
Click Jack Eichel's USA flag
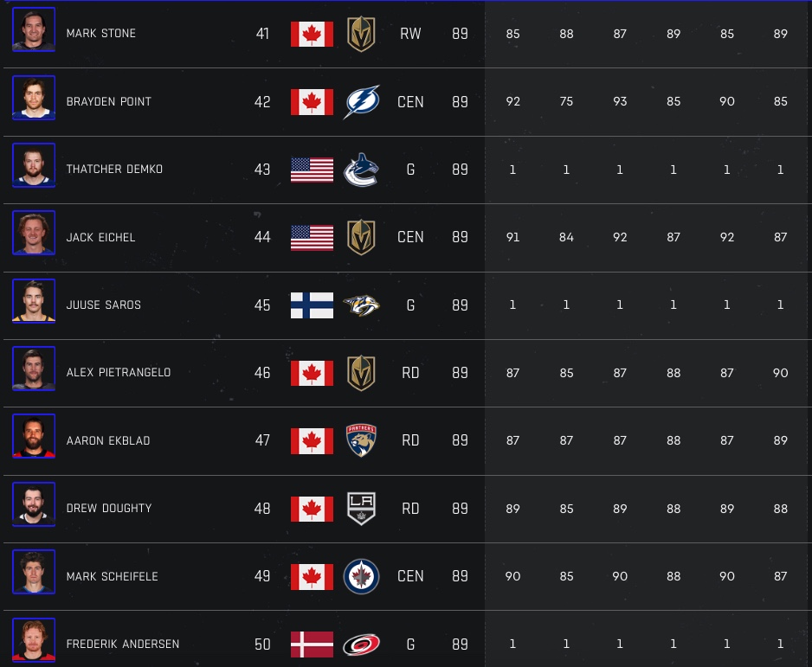tap(312, 237)
